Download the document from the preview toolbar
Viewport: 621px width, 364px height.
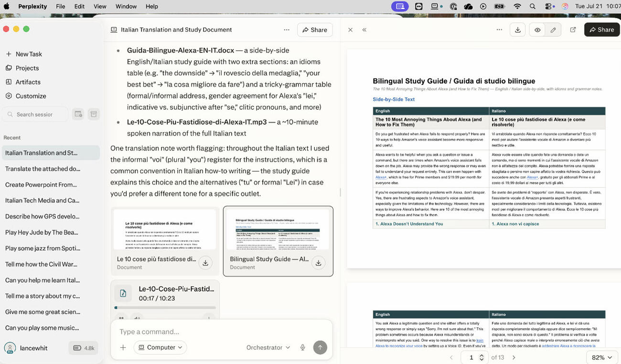click(518, 30)
